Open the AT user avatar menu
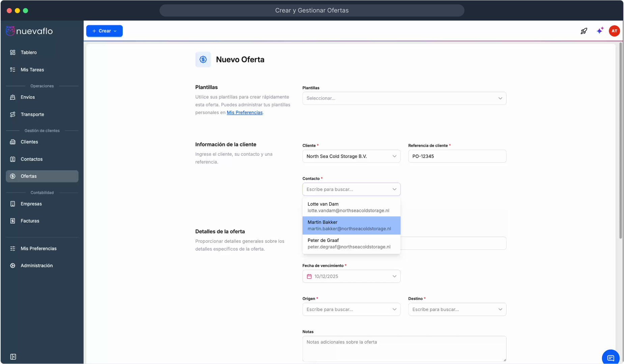The image size is (624, 364). pos(614,31)
